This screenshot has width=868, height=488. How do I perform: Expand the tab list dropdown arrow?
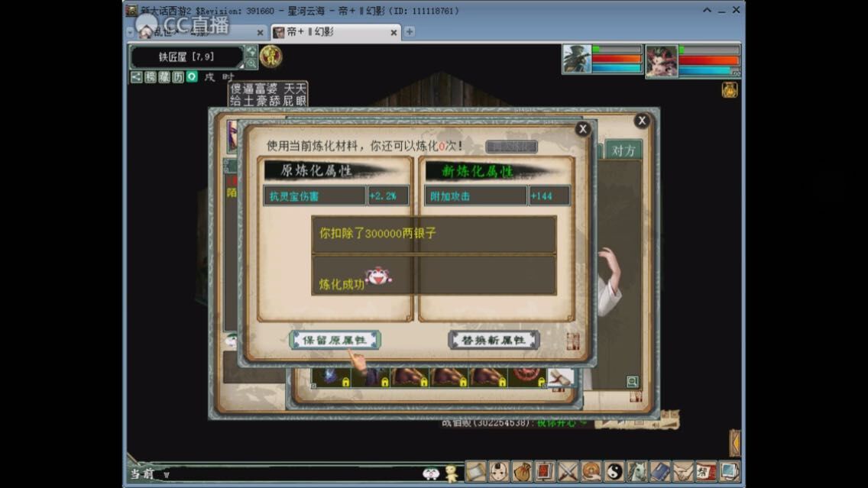pyautogui.click(x=129, y=32)
